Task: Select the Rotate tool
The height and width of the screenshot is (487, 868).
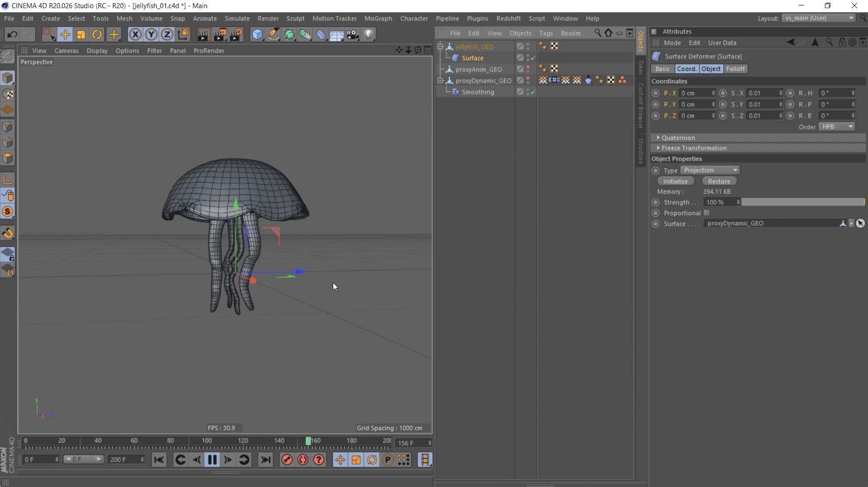Action: click(x=96, y=34)
